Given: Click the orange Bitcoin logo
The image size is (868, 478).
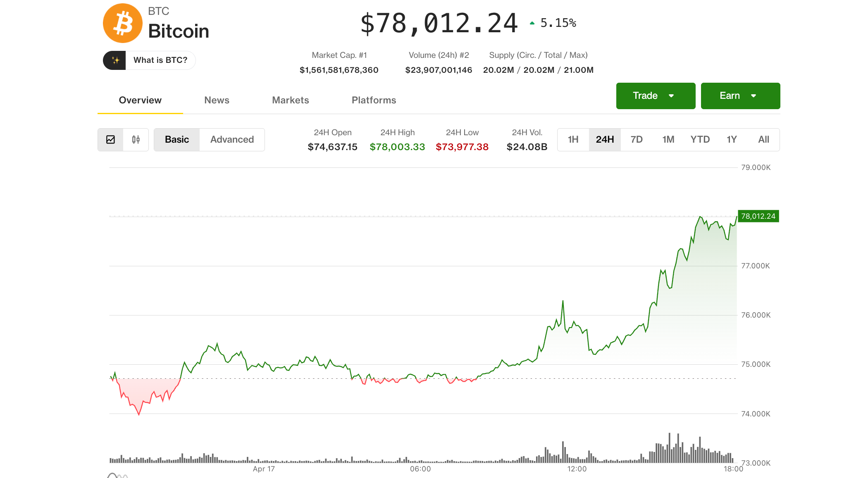Looking at the screenshot, I should tap(122, 23).
